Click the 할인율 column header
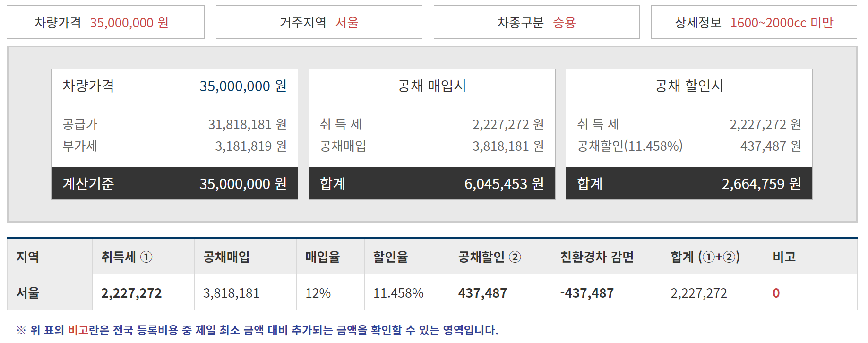Screen dimensions: 868x343 coord(406,257)
